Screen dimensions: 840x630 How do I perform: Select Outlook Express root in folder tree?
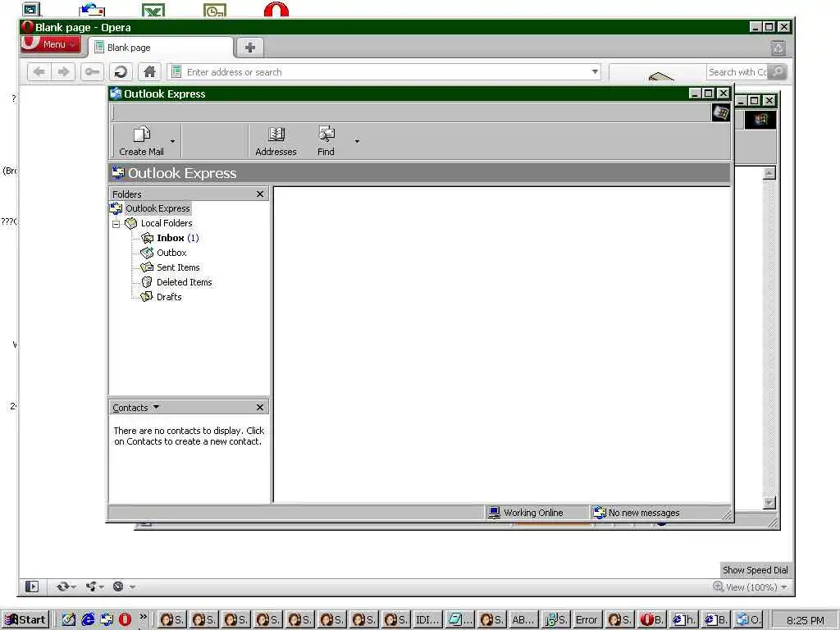click(157, 208)
